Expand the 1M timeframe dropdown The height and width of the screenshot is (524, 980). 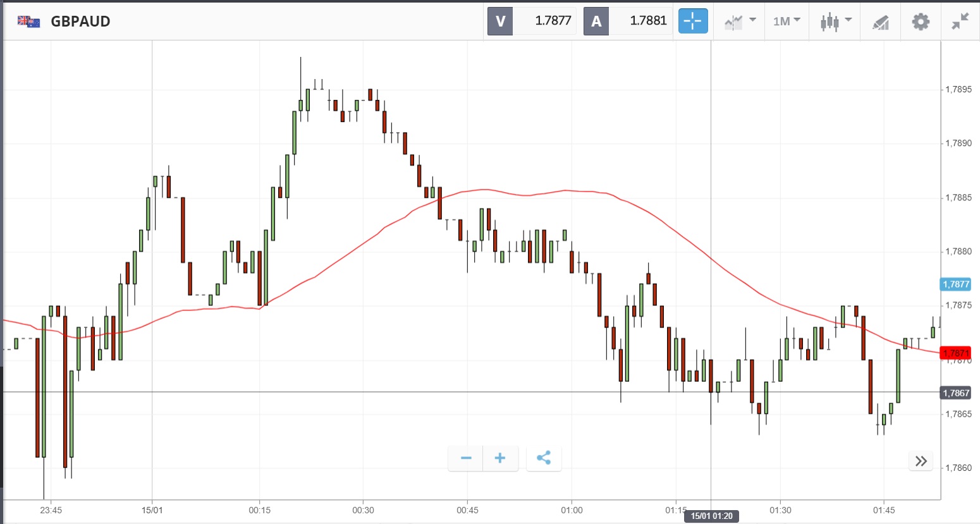pyautogui.click(x=787, y=21)
